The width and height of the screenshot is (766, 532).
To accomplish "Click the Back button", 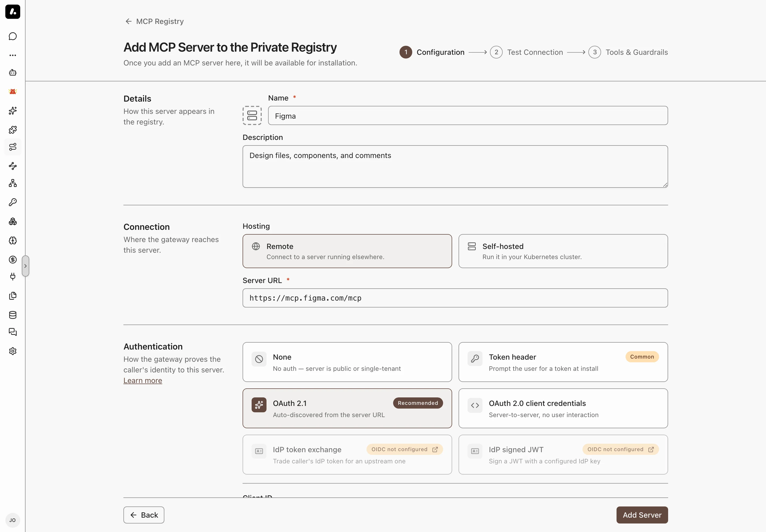I will pyautogui.click(x=144, y=515).
